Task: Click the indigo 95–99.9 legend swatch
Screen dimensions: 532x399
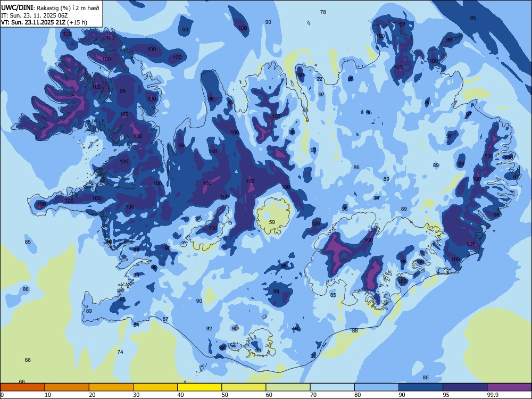Action: click(x=465, y=387)
